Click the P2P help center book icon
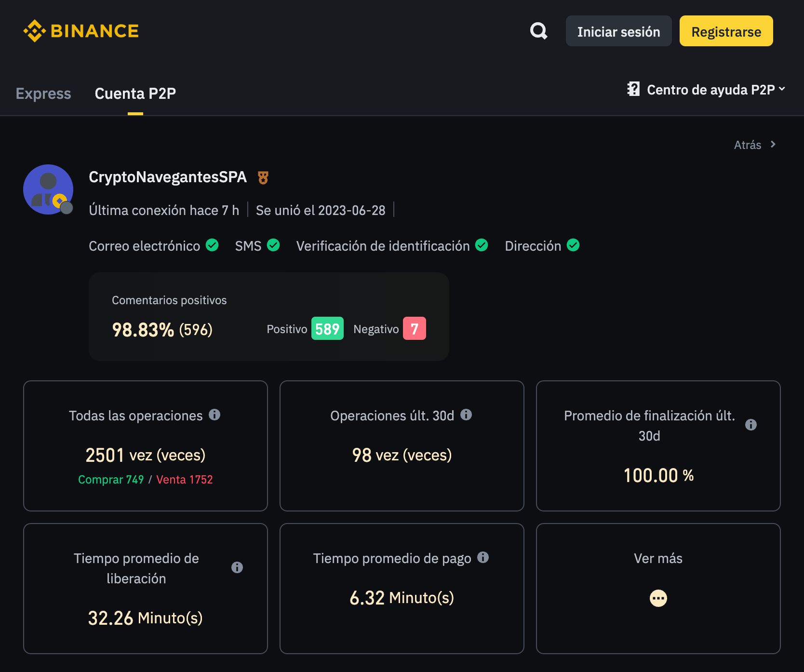 click(633, 89)
